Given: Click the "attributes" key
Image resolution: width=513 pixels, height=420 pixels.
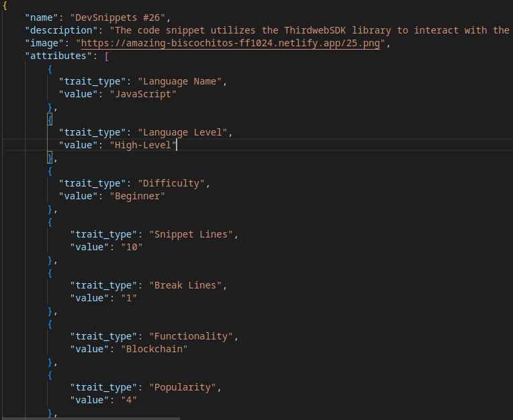Looking at the screenshot, I should [x=58, y=56].
